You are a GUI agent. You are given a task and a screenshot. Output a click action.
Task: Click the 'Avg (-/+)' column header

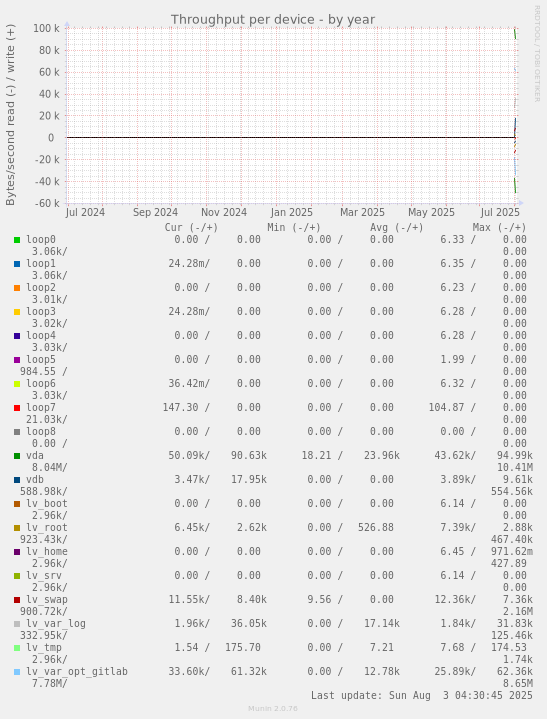[397, 227]
